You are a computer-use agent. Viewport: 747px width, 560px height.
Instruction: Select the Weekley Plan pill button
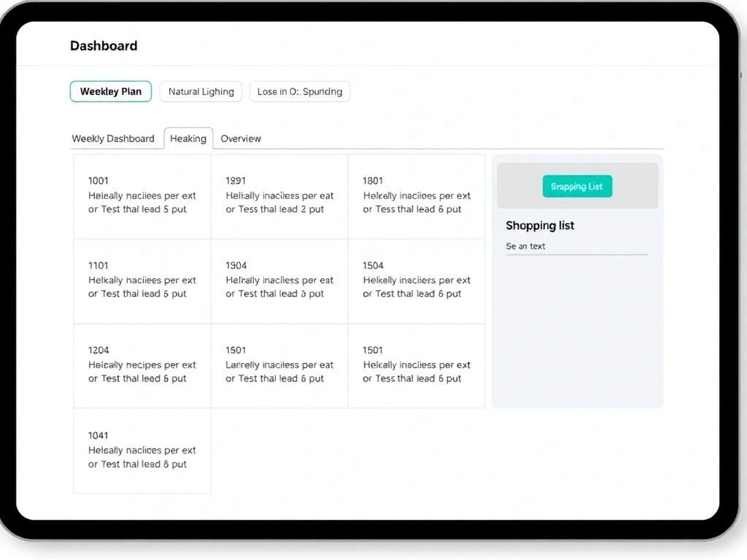click(111, 92)
